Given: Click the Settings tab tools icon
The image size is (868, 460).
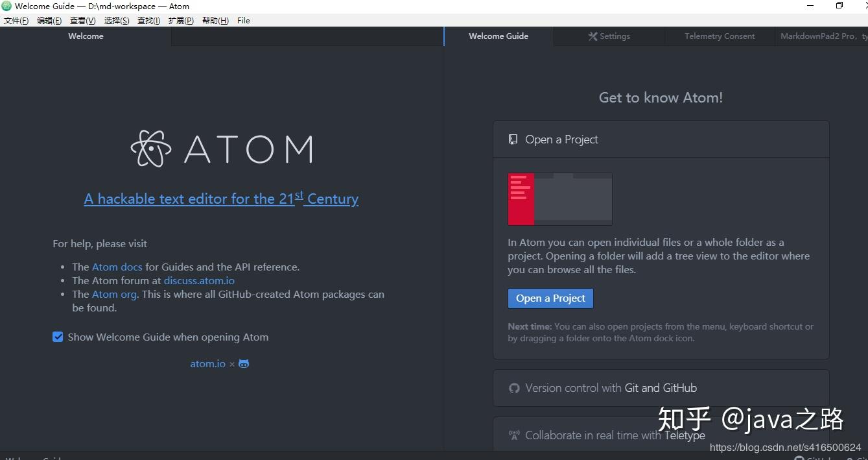Looking at the screenshot, I should [592, 36].
